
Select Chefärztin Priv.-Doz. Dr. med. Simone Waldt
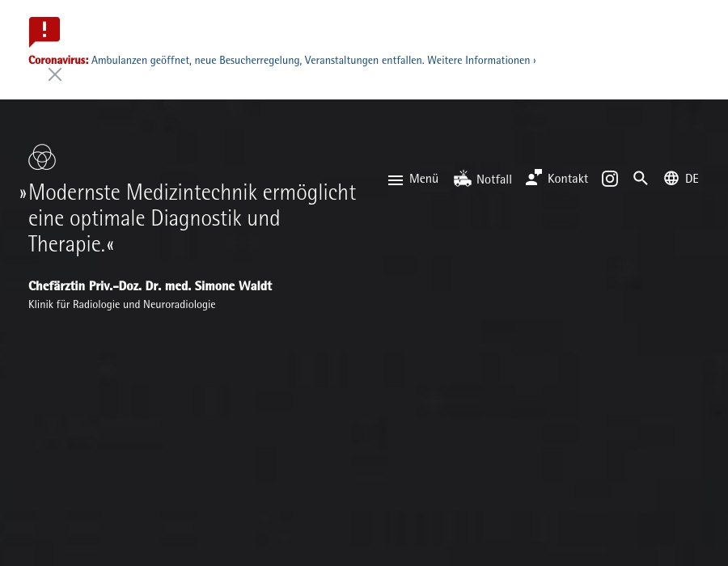coord(150,286)
